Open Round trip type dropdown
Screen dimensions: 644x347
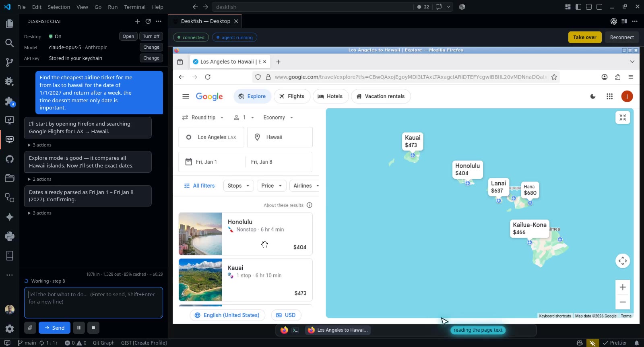(202, 118)
